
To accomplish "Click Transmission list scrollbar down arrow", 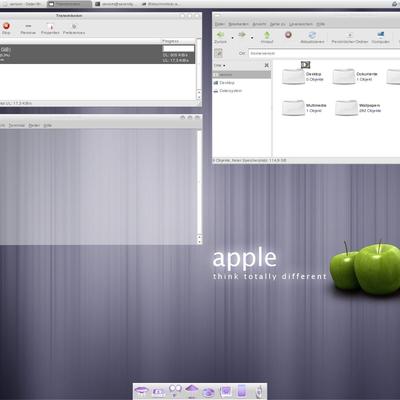I will (x=199, y=97).
